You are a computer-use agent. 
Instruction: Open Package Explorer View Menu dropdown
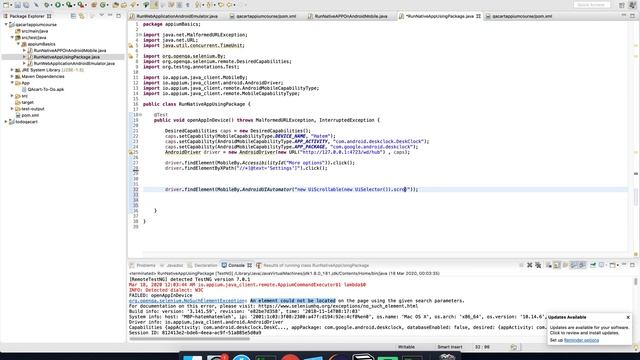tap(101, 16)
